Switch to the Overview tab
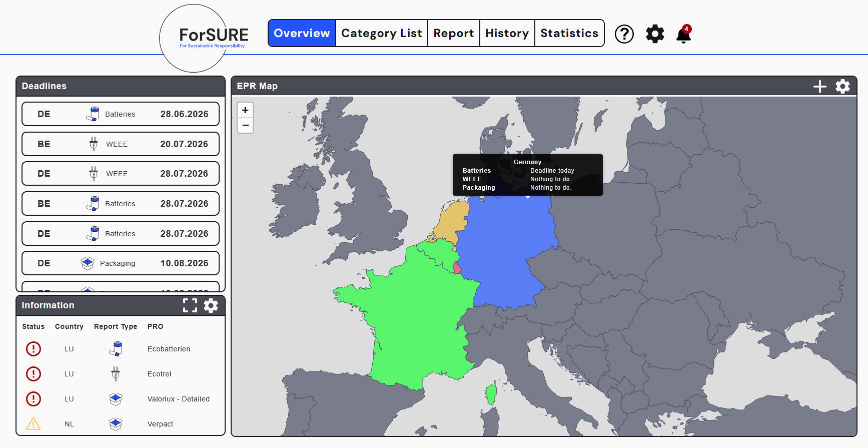This screenshot has width=868, height=448. 302,33
